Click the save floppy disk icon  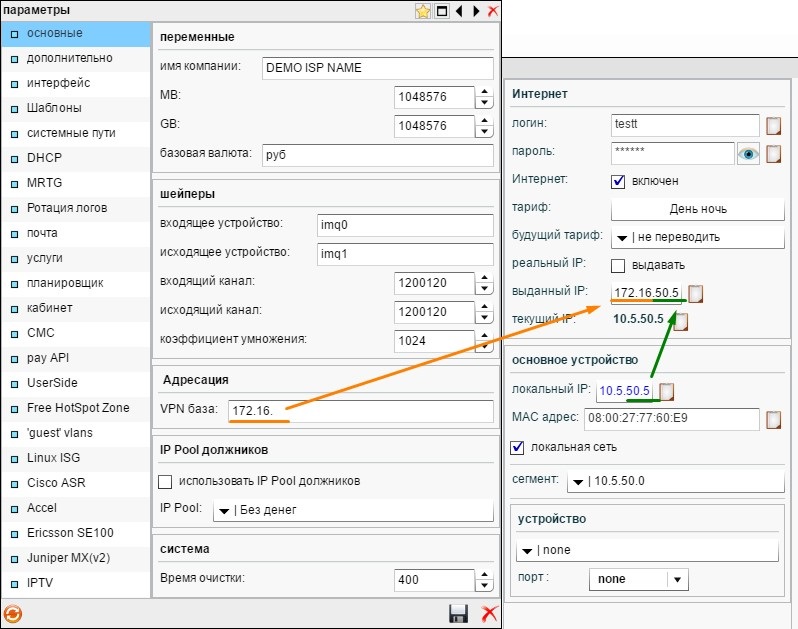click(459, 613)
